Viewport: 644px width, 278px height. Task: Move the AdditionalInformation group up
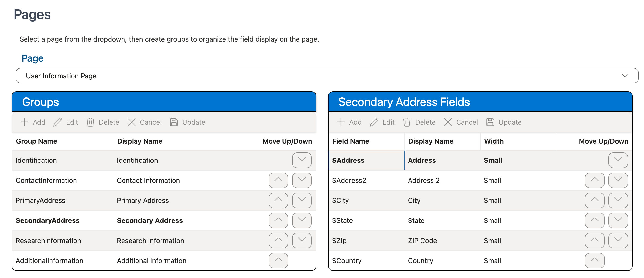click(278, 261)
